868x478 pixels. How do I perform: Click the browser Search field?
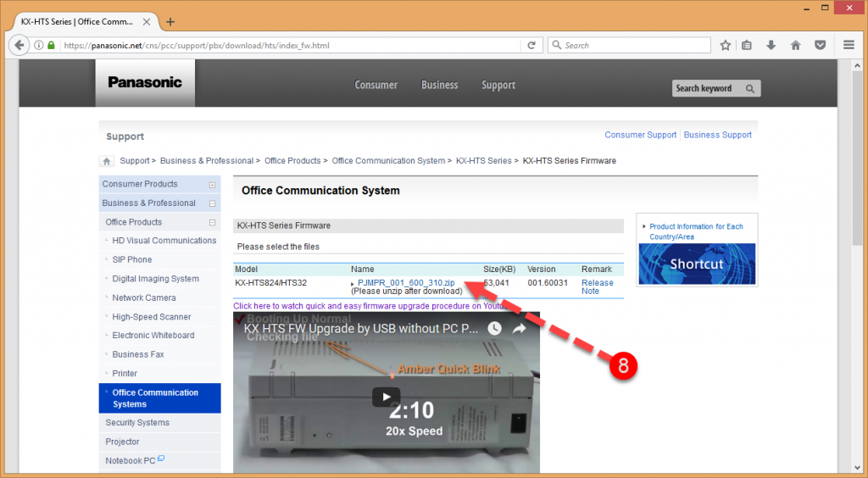point(630,46)
